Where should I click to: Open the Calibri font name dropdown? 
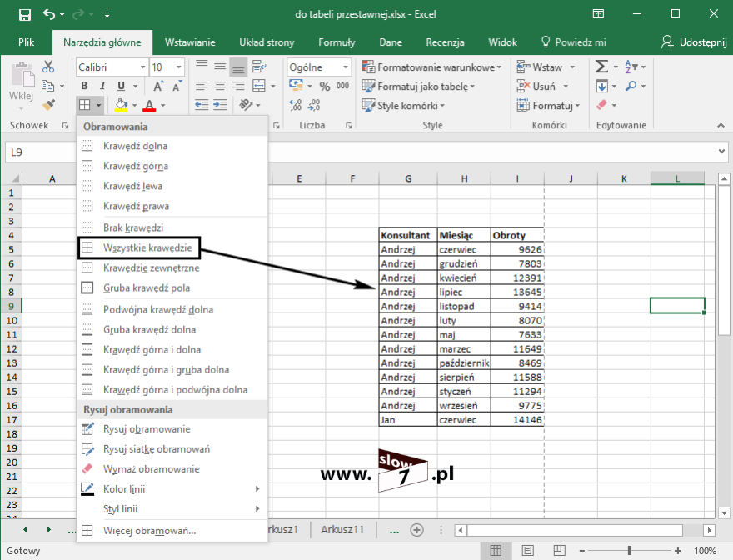[x=142, y=67]
